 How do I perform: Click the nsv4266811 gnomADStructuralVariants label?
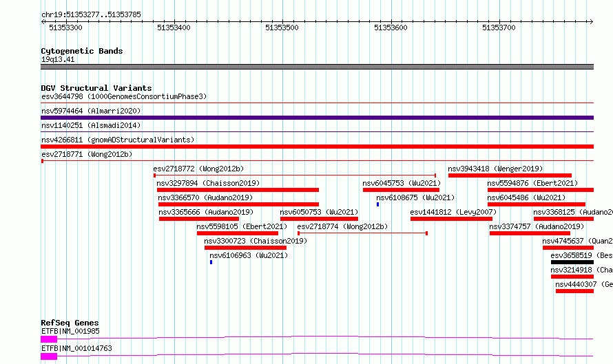click(x=118, y=140)
